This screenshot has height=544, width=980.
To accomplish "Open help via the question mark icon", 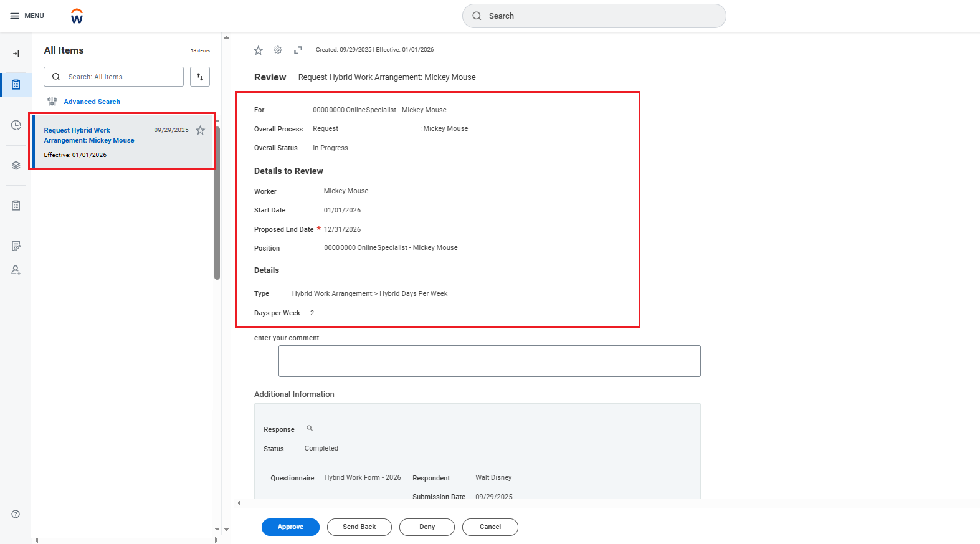I will 16,514.
